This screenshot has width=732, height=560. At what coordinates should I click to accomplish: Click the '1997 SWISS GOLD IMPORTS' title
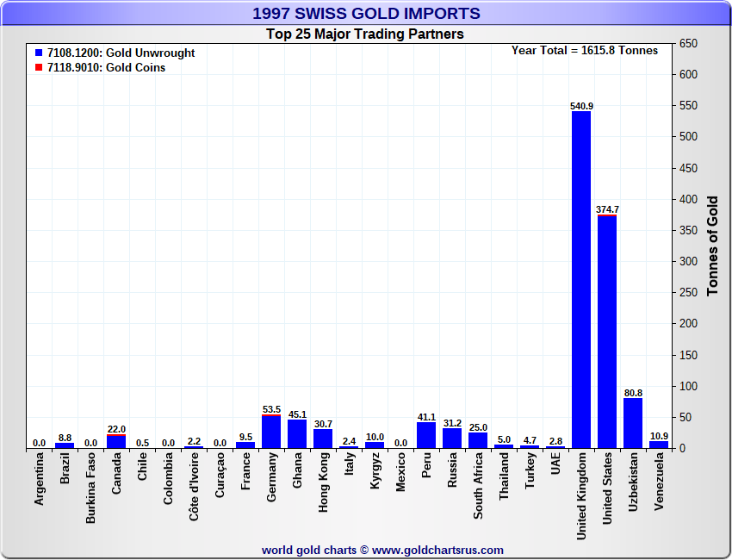coord(366,13)
